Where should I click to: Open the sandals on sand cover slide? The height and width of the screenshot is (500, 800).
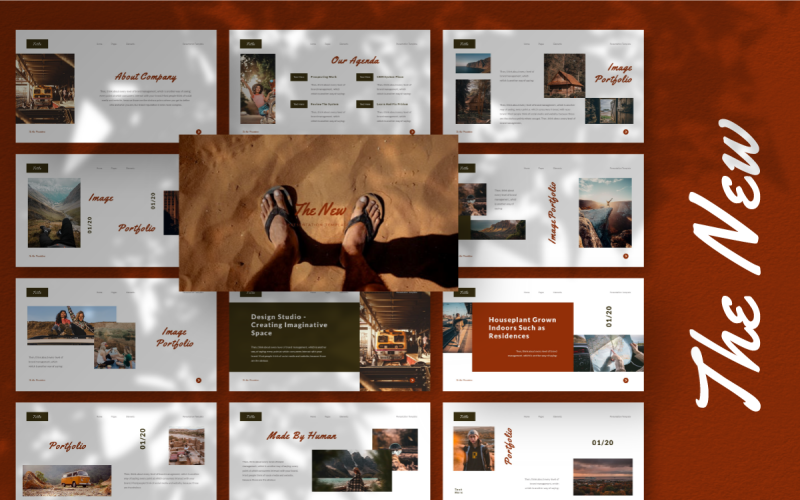pos(318,213)
